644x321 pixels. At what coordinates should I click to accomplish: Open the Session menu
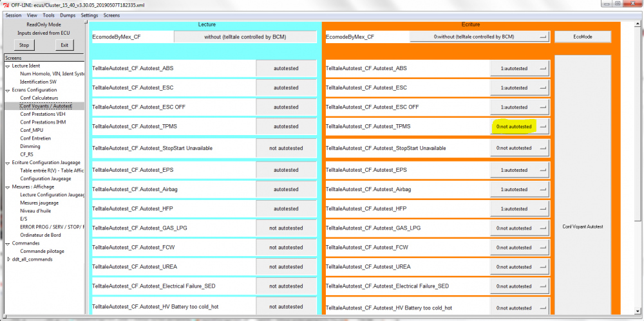point(13,15)
